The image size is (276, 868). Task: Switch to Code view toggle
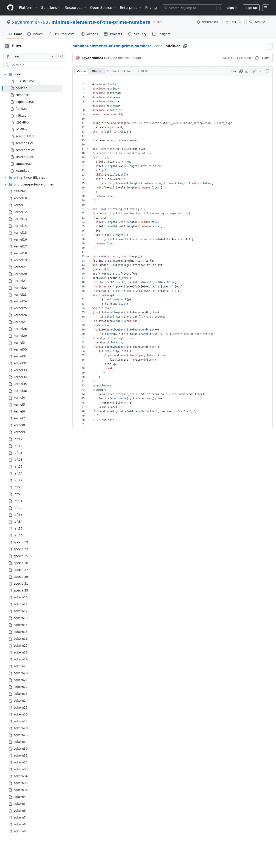coord(81,71)
